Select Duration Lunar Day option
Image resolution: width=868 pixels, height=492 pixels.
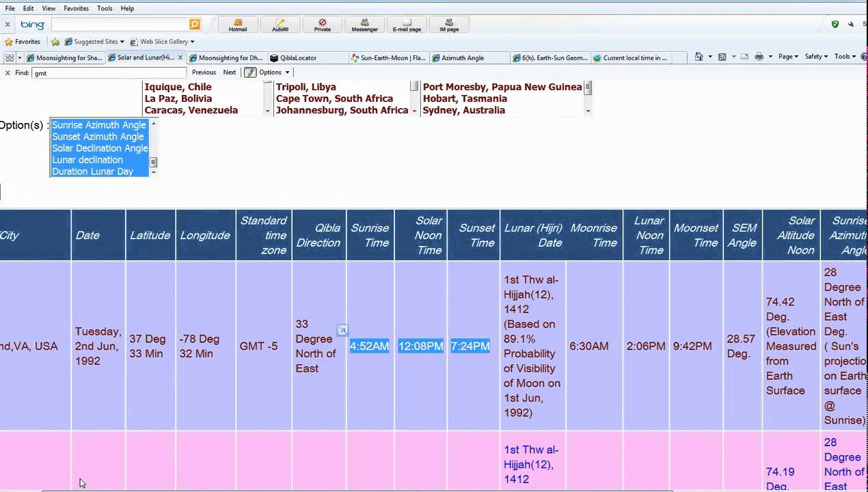[x=92, y=172]
